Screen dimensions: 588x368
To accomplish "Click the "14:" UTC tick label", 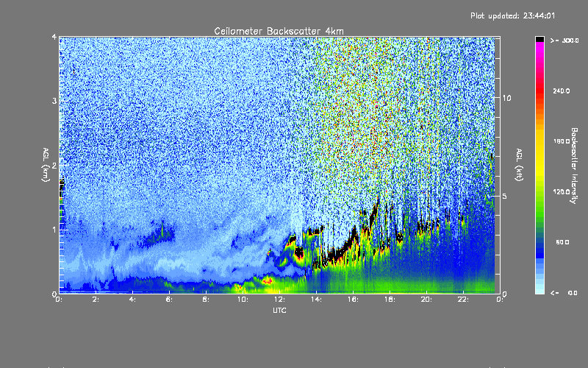I will (316, 300).
